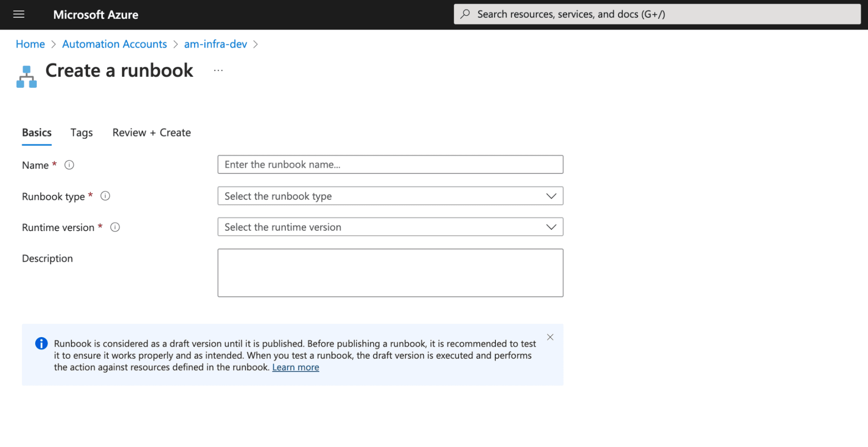Click into the Description text area
The image size is (868, 447).
pos(390,273)
